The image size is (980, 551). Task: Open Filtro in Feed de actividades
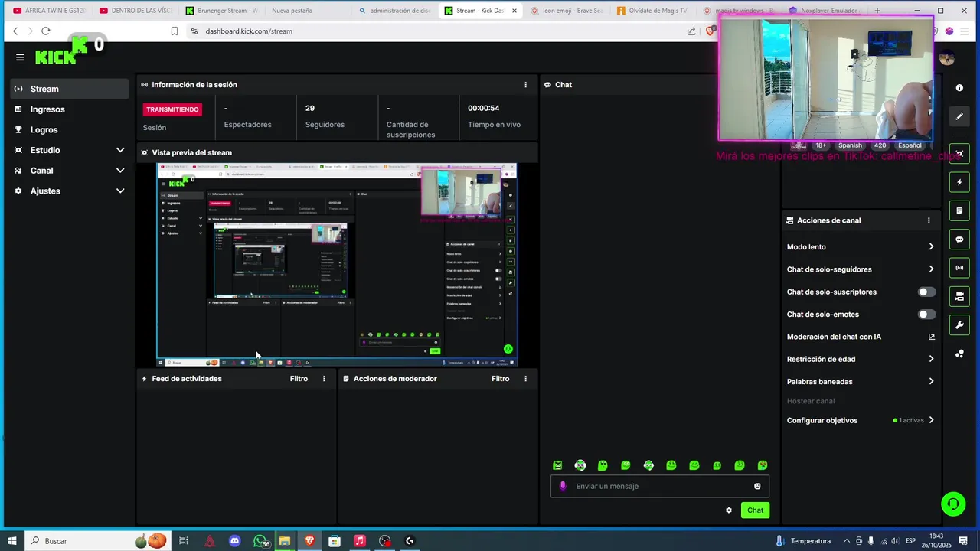click(x=299, y=379)
